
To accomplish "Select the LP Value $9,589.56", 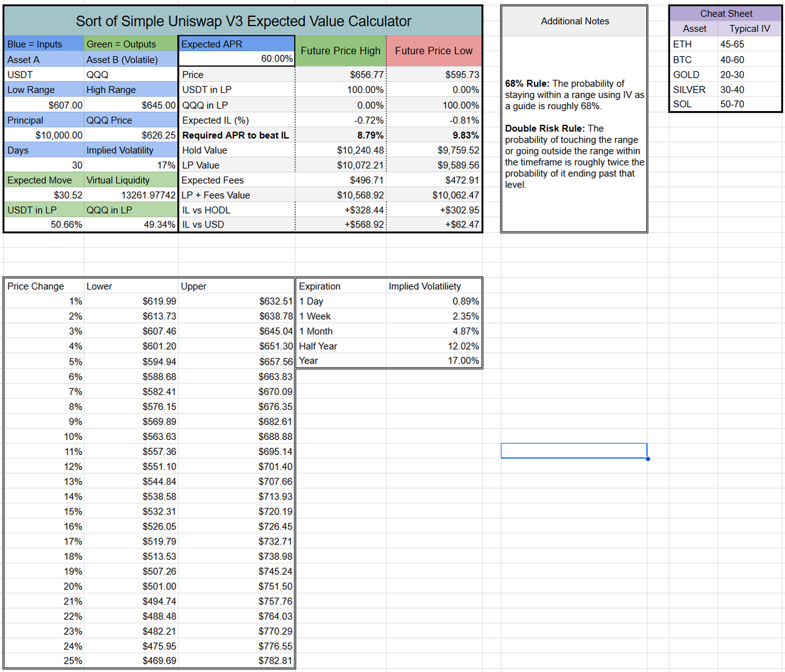I will (434, 165).
